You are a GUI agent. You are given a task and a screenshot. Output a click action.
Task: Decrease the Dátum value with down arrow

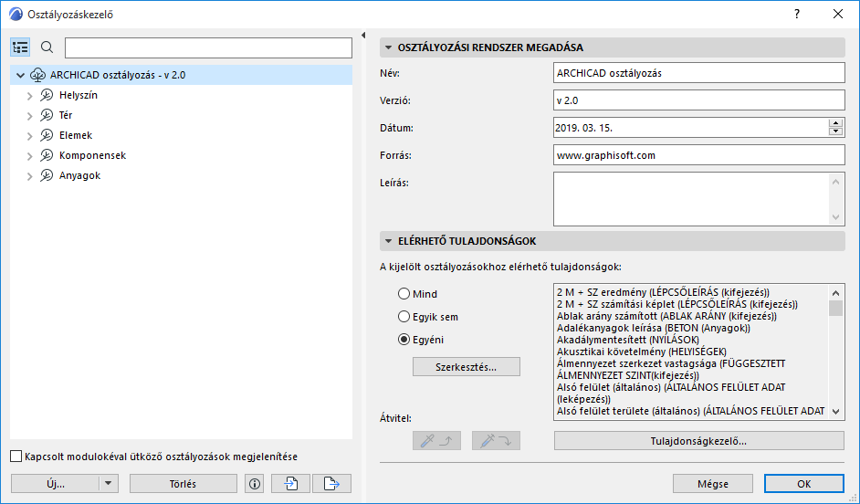coord(836,131)
